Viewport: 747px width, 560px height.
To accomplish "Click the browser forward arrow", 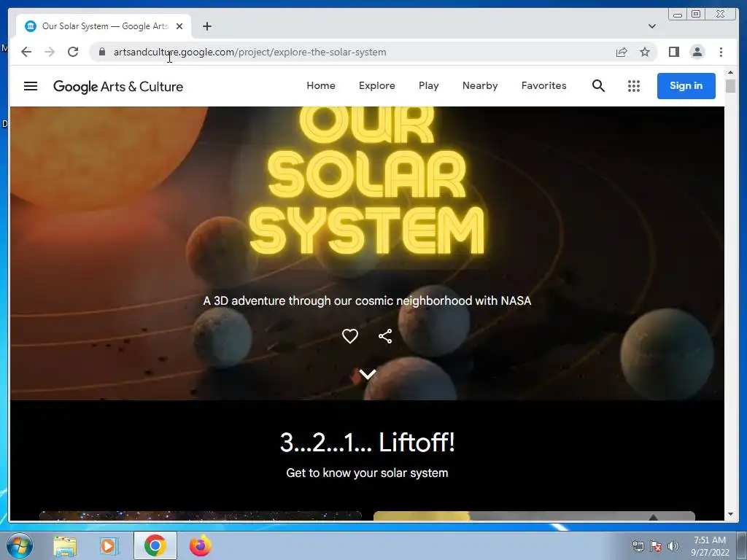I will coord(50,52).
